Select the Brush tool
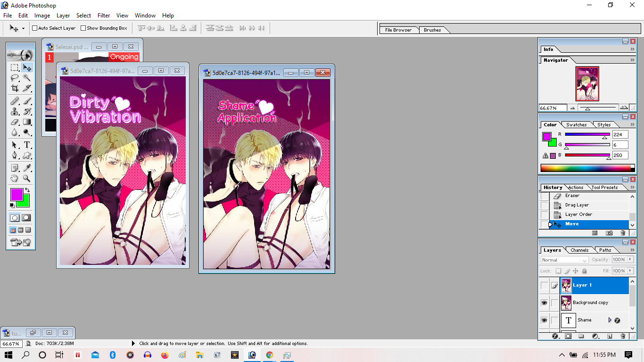644x362 pixels. pos(27,101)
